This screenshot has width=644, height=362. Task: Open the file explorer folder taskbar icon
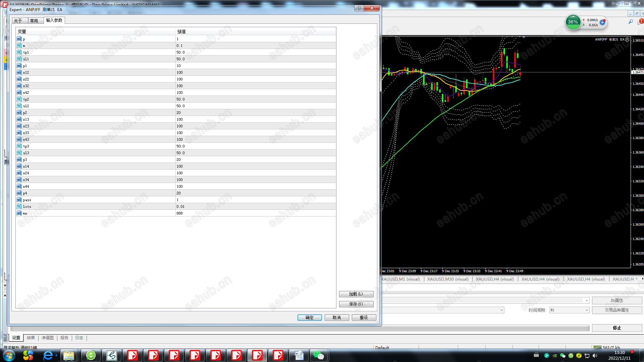[69, 355]
